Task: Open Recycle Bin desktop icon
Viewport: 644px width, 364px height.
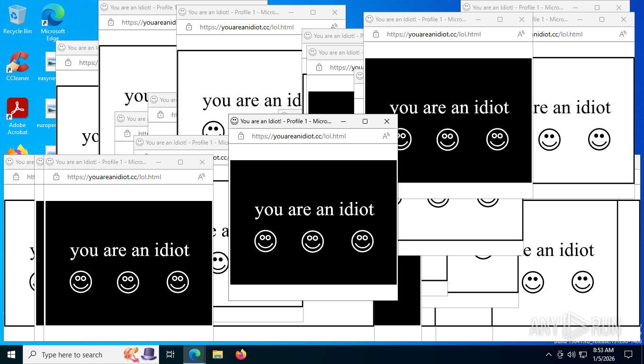Action: point(18,20)
